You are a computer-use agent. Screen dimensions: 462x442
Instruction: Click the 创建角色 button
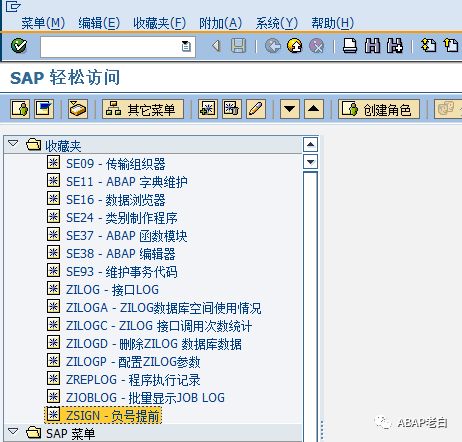pyautogui.click(x=379, y=109)
